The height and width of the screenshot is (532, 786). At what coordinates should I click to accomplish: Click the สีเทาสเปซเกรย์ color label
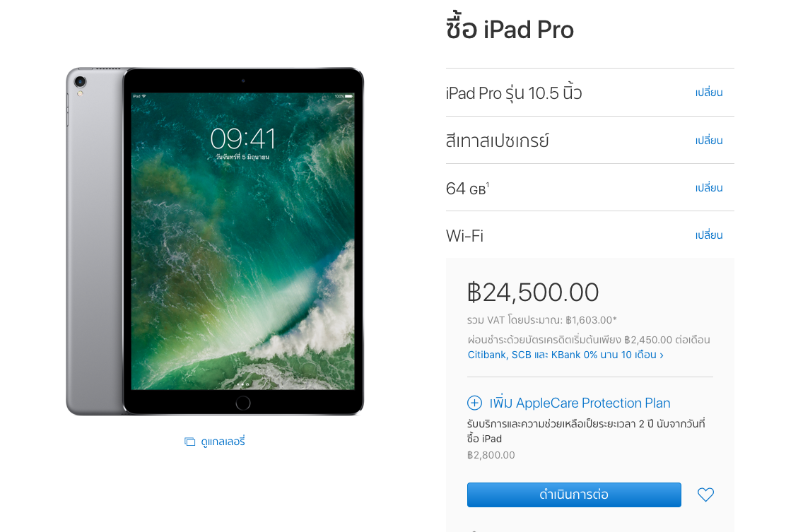pyautogui.click(x=498, y=141)
